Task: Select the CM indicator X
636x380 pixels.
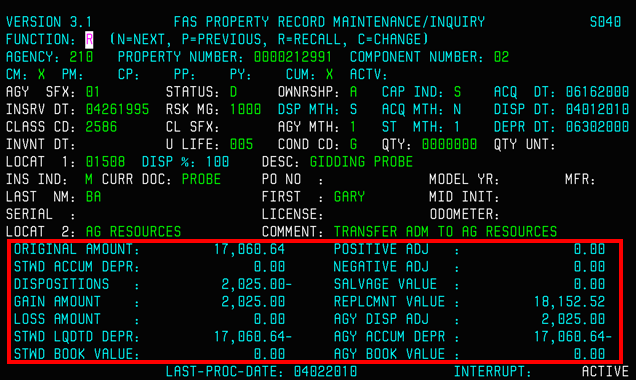Action: tap(41, 75)
